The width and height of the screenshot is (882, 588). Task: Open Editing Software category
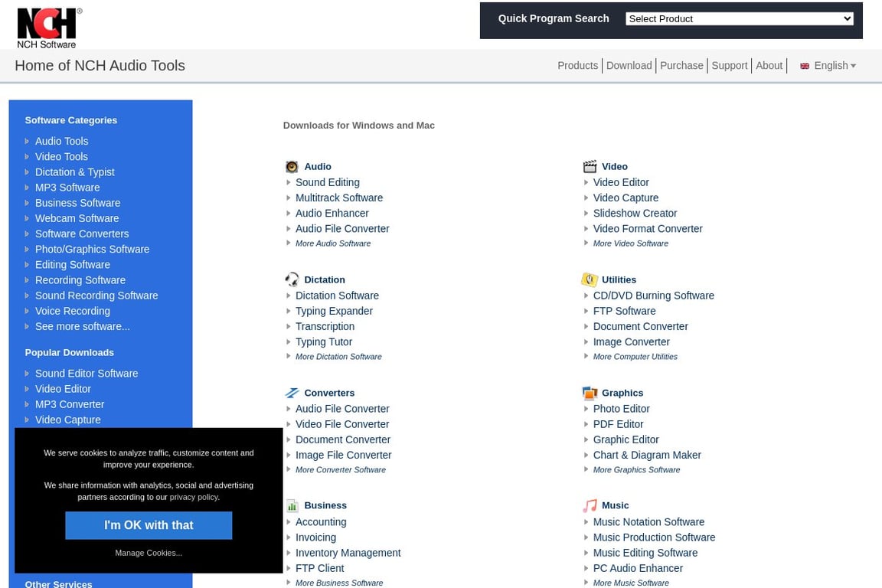click(x=73, y=265)
